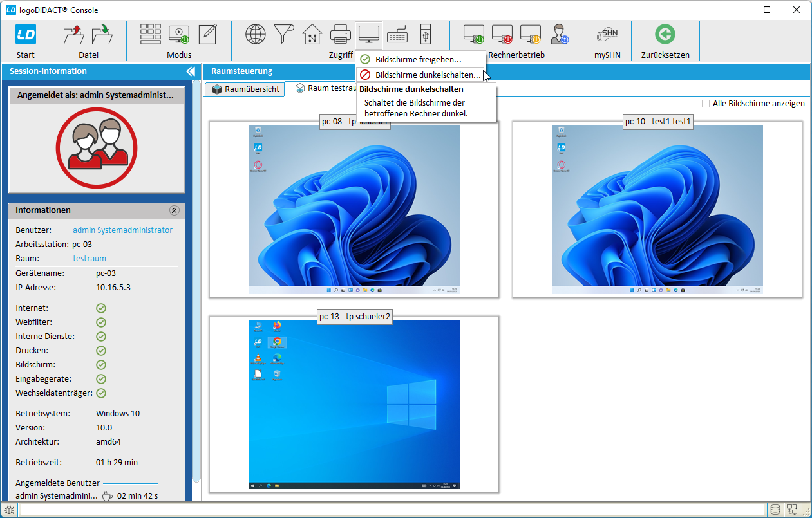Close the logoDIDACT Console window
The height and width of the screenshot is (518, 812).
797,10
